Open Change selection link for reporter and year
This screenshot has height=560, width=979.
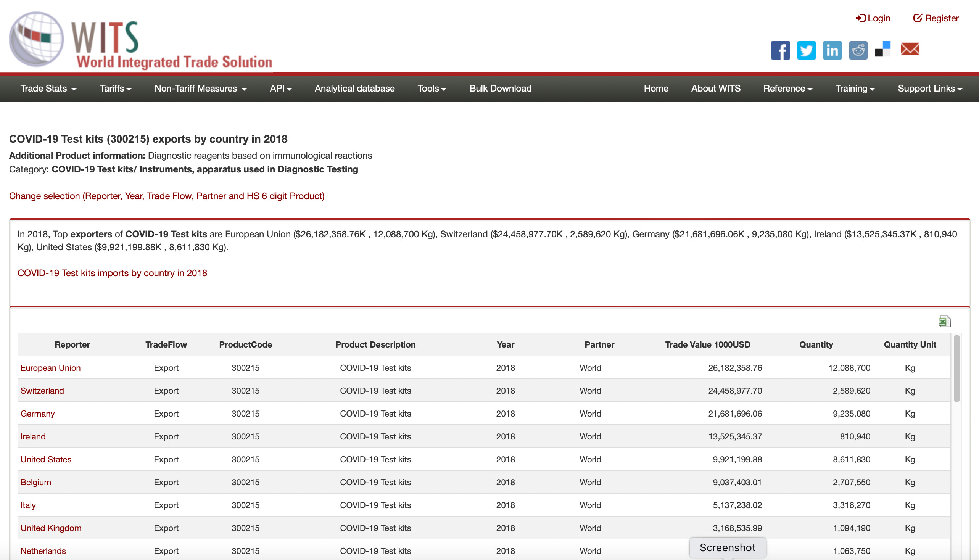point(167,196)
